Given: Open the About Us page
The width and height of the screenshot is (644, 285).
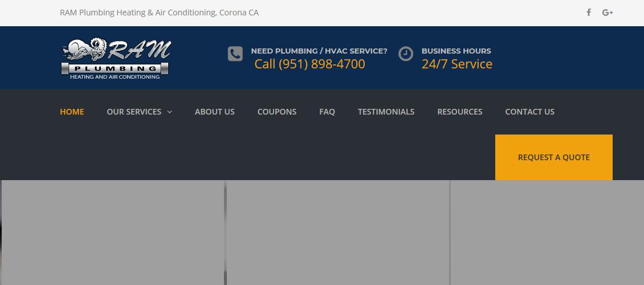Looking at the screenshot, I should click(x=214, y=112).
